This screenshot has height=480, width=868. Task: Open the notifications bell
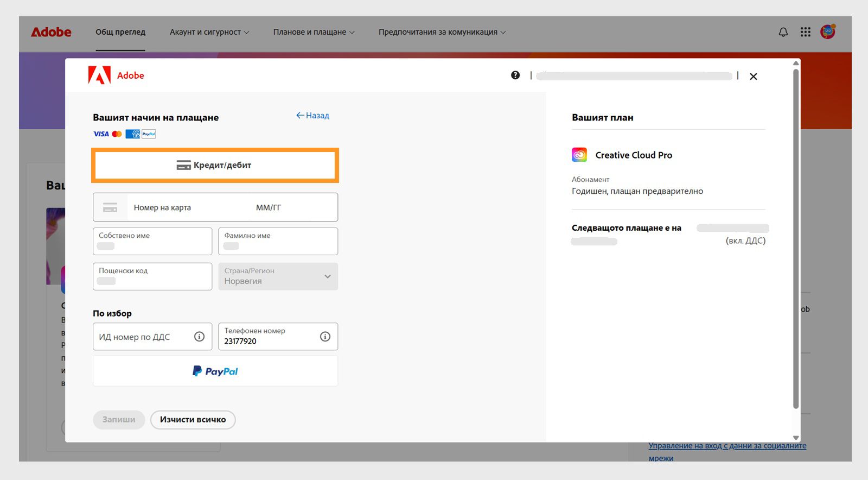point(783,32)
